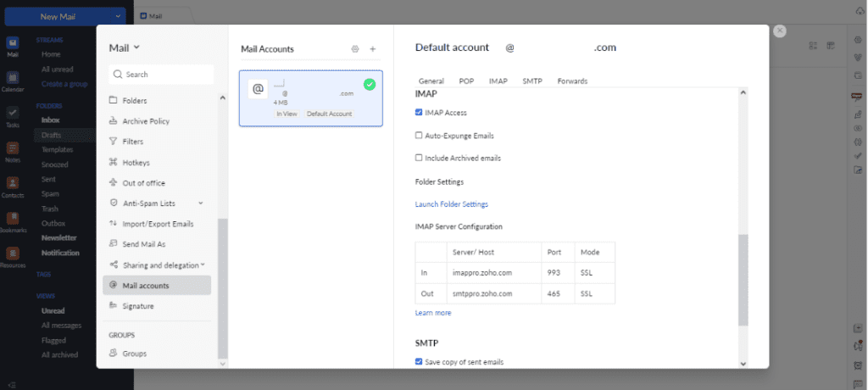Image resolution: width=868 pixels, height=390 pixels.
Task: Switch to the General tab
Action: [x=431, y=81]
